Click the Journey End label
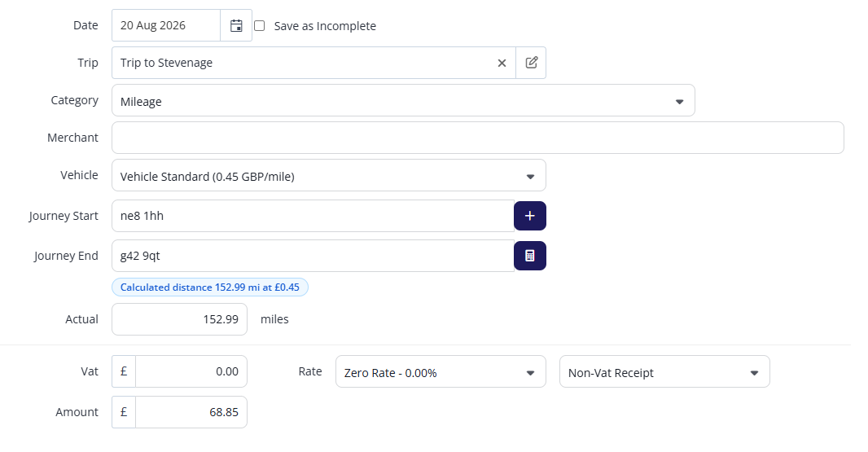Viewport: 868px width, 452px height. (x=66, y=256)
